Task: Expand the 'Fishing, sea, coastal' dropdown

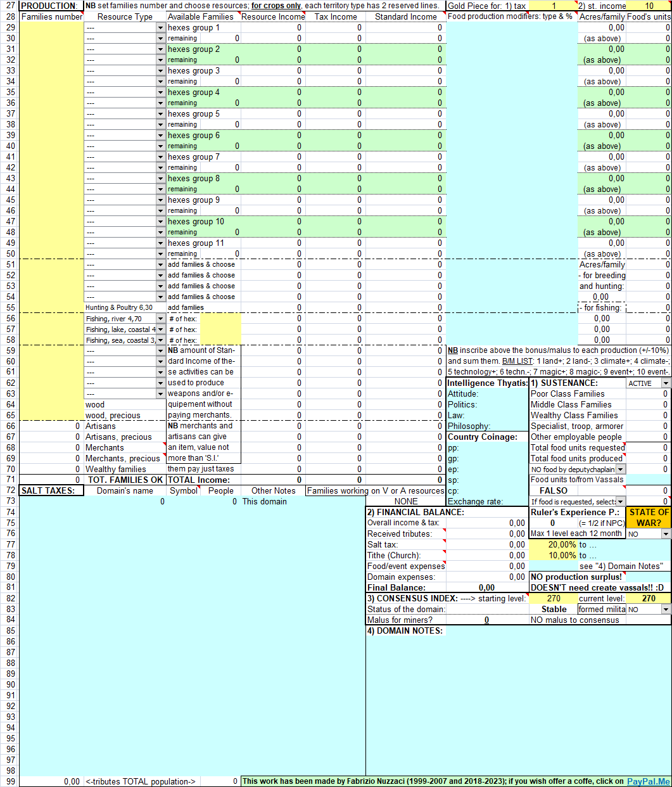Action: pos(161,340)
